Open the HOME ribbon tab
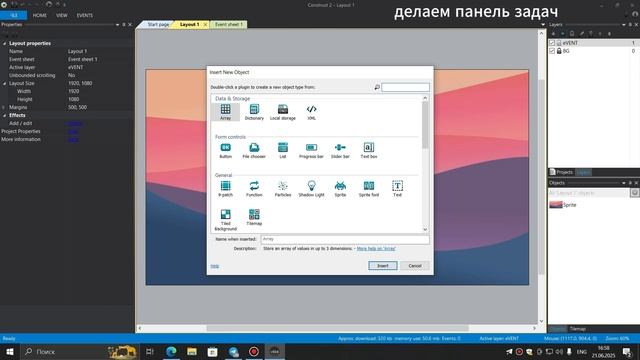 click(x=40, y=16)
